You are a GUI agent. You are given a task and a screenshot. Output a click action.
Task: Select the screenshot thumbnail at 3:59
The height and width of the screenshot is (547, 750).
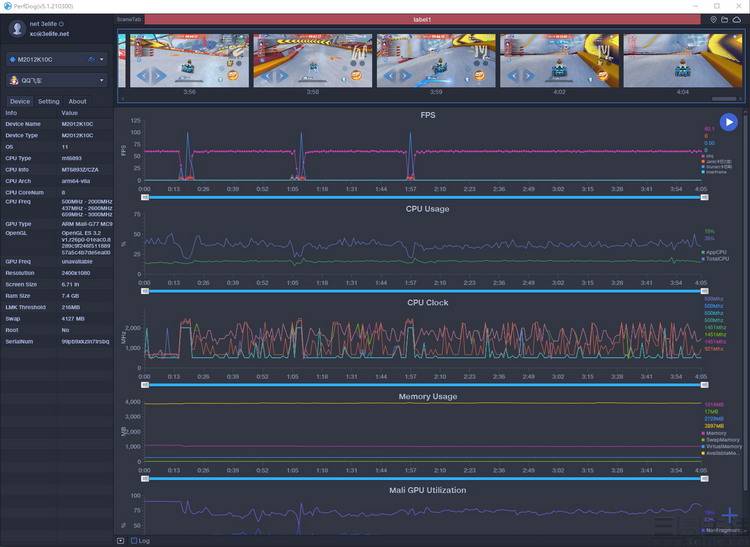pyautogui.click(x=436, y=61)
